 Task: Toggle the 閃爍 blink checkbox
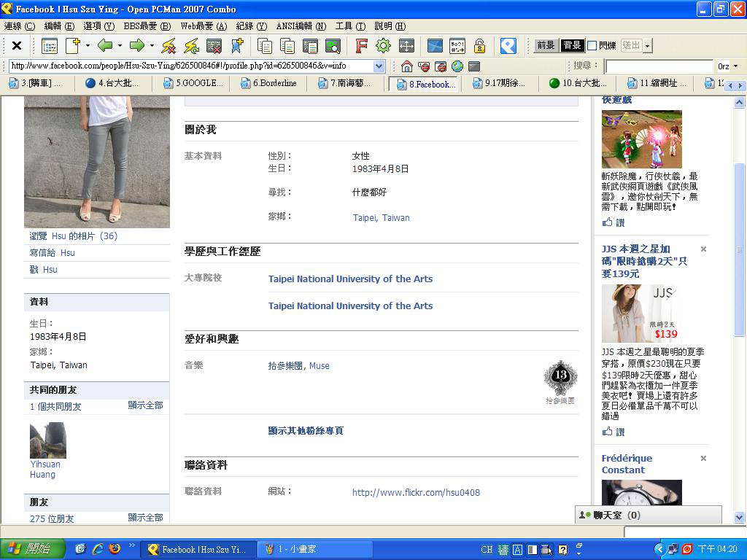[592, 45]
